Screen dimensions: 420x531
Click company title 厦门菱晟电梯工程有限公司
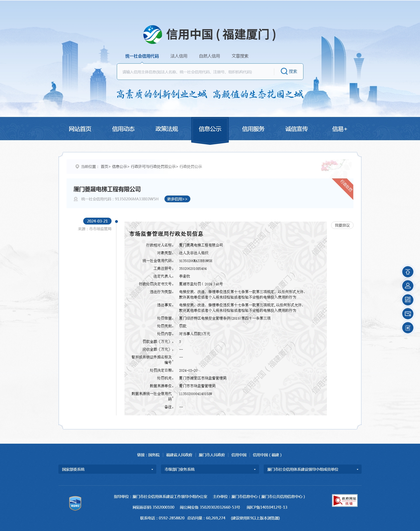pyautogui.click(x=107, y=189)
